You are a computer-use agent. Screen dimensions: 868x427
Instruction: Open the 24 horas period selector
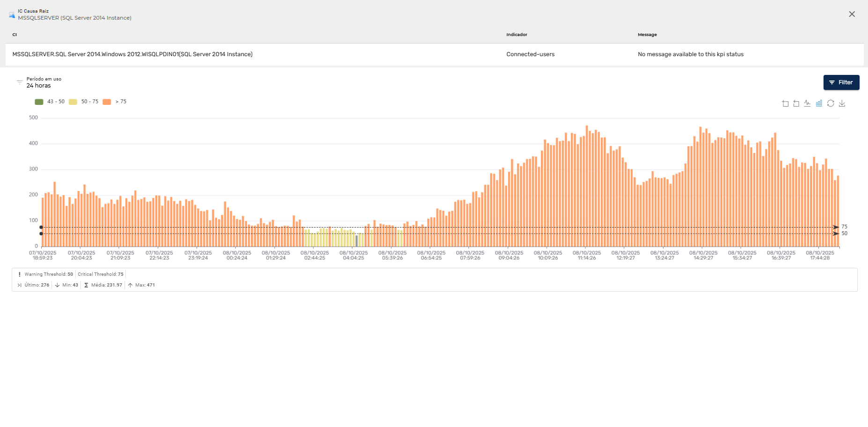39,86
